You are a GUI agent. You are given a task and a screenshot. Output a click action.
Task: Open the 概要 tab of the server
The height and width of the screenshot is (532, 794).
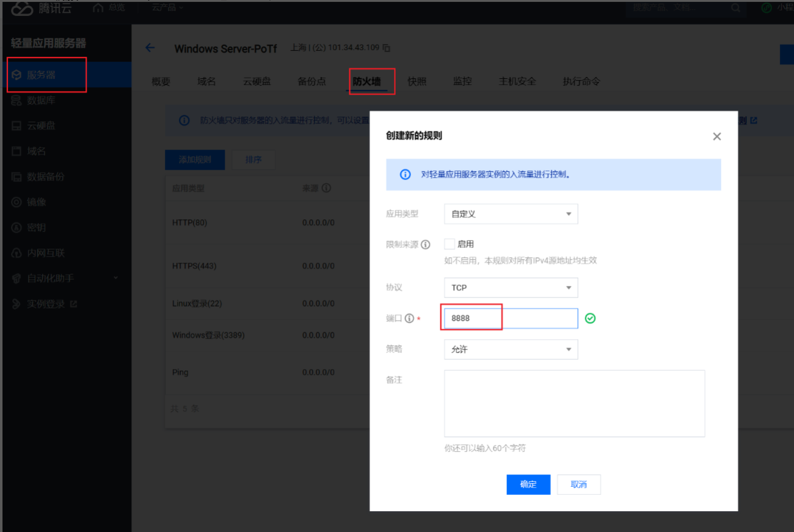(161, 81)
